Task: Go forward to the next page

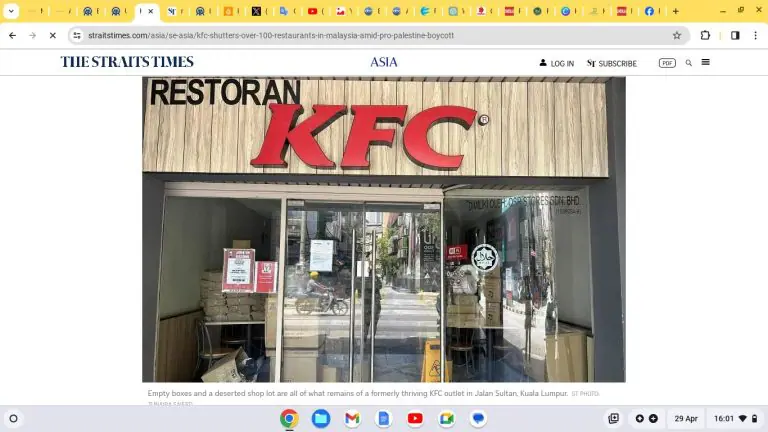Action: point(32,35)
